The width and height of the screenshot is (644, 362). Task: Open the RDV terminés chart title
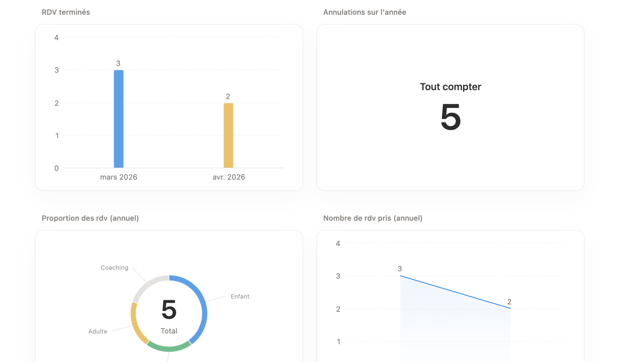66,12
